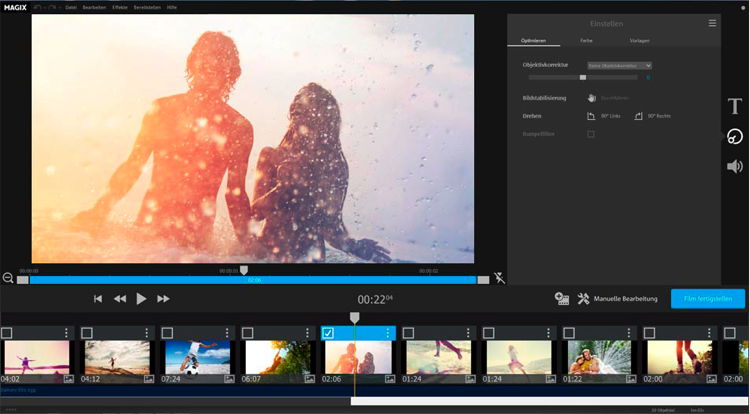Click the add media icon beside Manuelle Bearbeitung

[x=562, y=298]
